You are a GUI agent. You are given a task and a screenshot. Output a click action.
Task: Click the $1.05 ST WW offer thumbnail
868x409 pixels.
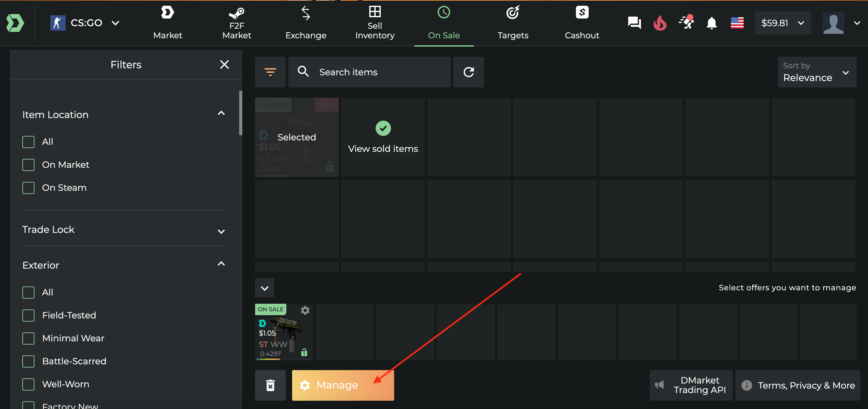point(284,332)
